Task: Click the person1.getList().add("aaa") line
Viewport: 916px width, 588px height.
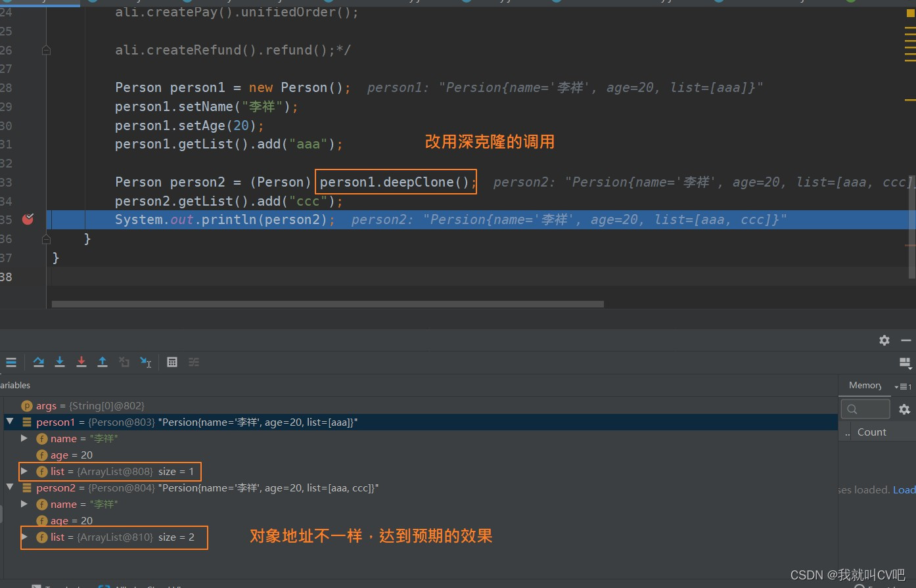Action: click(x=229, y=144)
